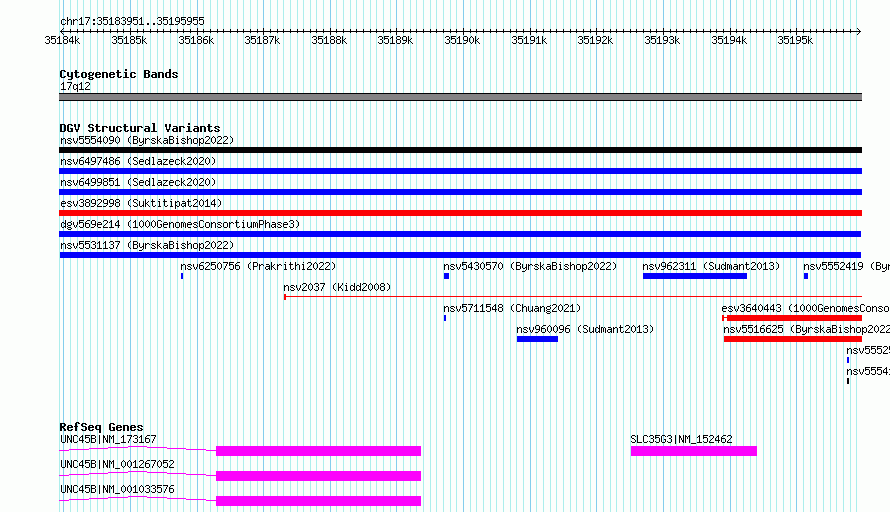Click the chr17:35183951..35195955 coordinate text

(132, 21)
